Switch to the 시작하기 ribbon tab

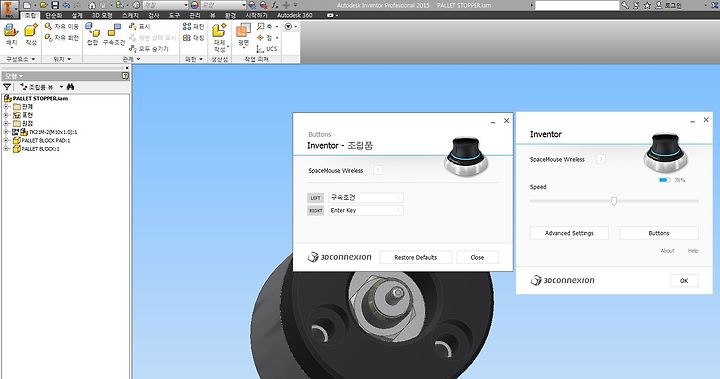pos(256,15)
